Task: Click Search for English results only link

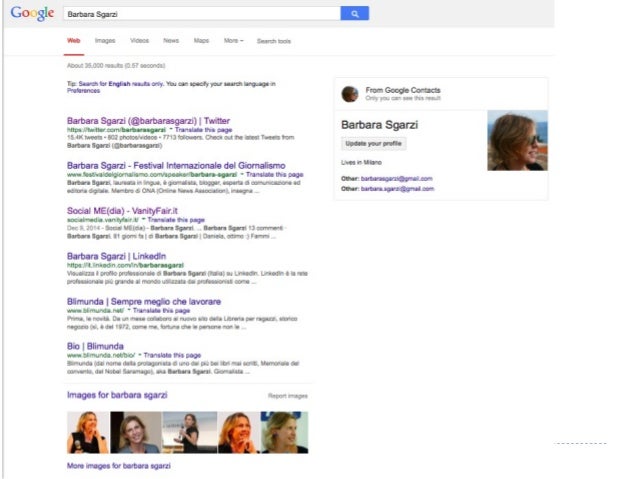Action: [121, 84]
